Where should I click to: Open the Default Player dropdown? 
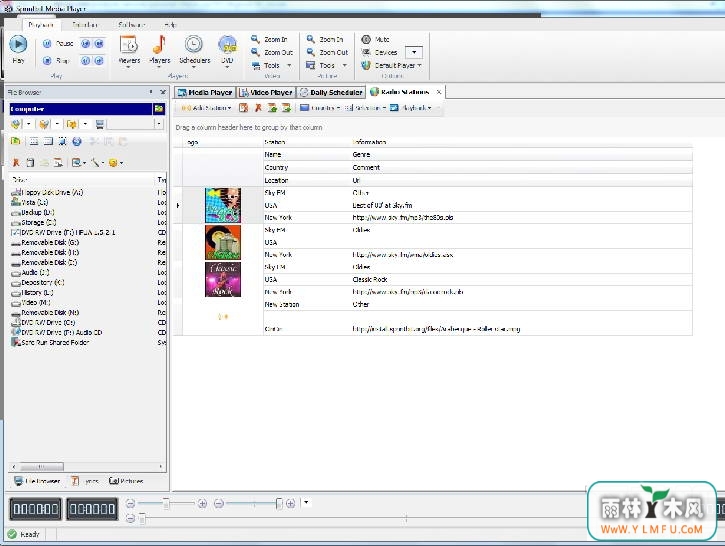point(392,66)
